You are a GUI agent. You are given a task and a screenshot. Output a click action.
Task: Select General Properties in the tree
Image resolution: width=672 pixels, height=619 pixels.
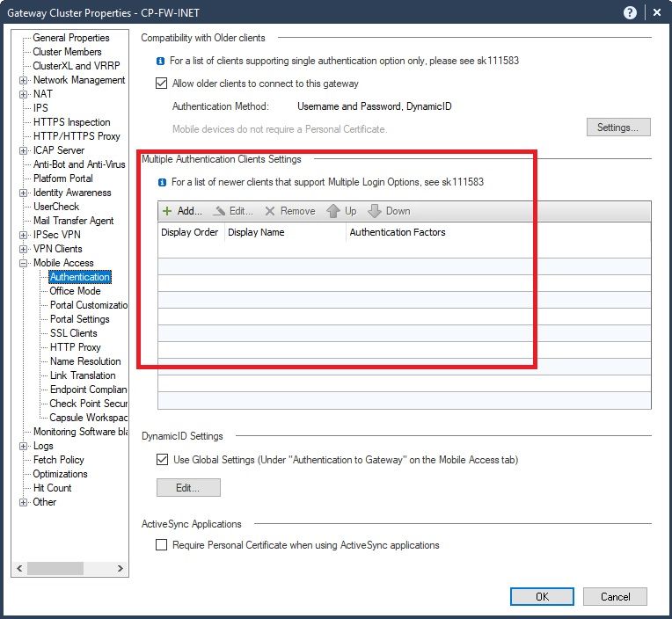[x=71, y=38]
